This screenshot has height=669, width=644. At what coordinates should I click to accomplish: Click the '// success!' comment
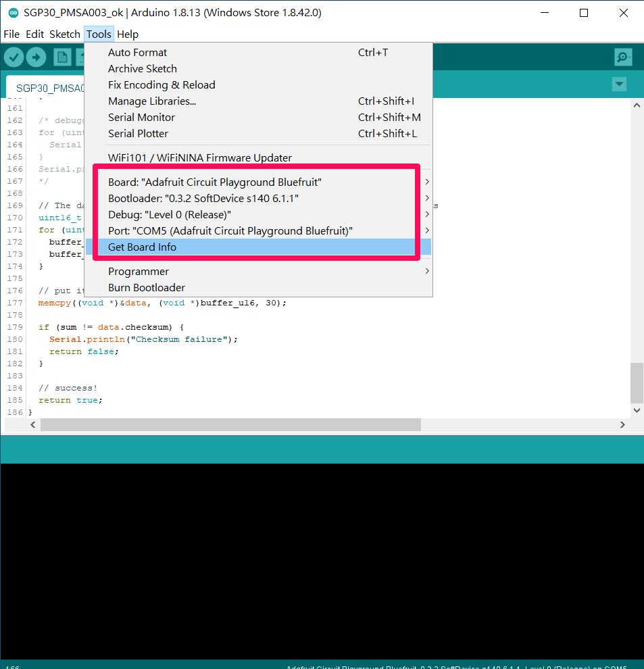[68, 388]
